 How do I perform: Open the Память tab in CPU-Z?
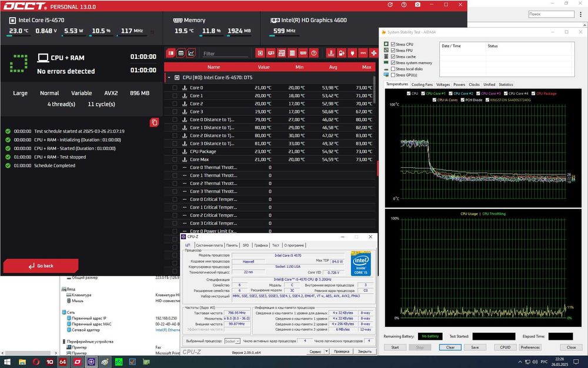[232, 245]
